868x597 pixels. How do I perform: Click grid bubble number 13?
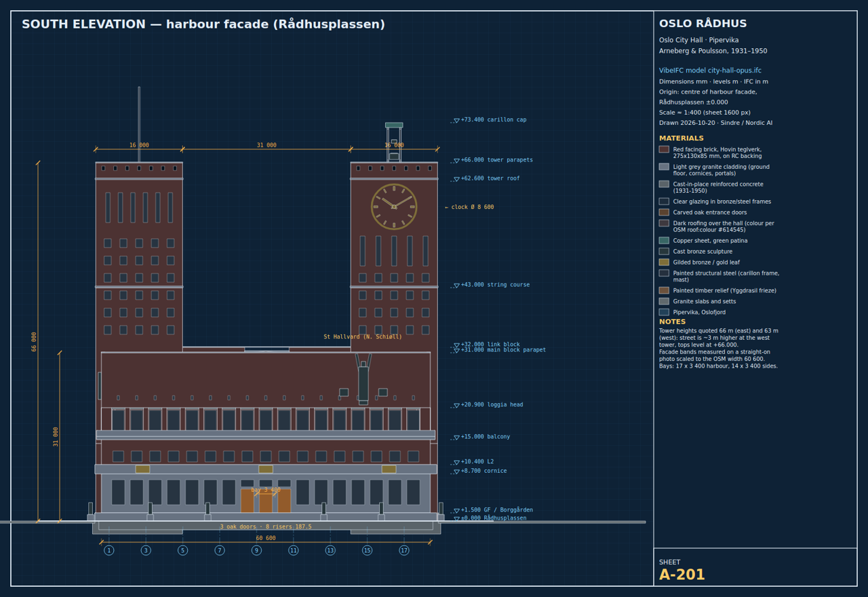pyautogui.click(x=330, y=550)
